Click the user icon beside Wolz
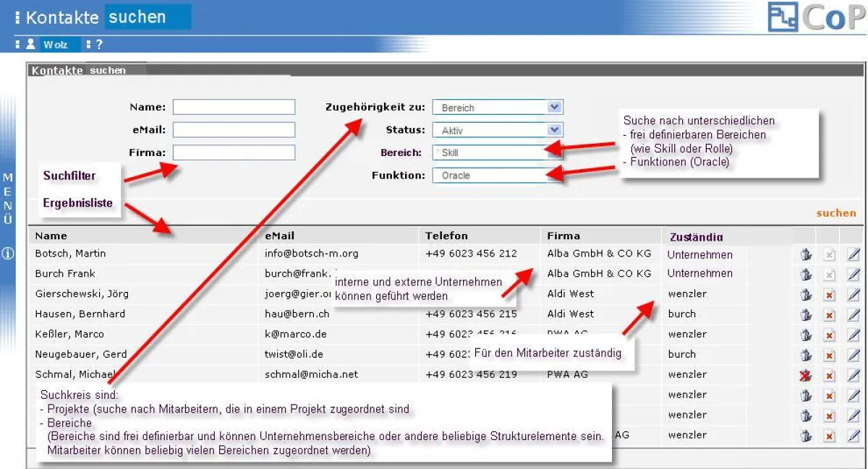 click(31, 44)
